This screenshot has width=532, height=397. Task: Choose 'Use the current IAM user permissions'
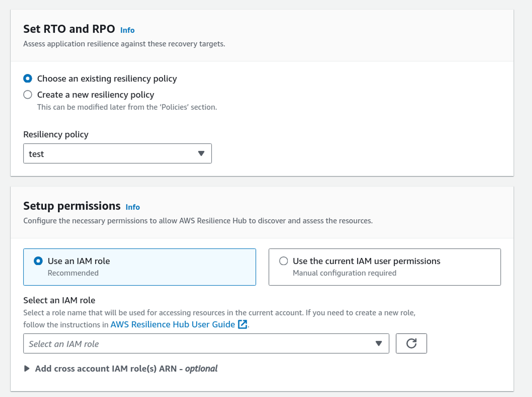284,261
